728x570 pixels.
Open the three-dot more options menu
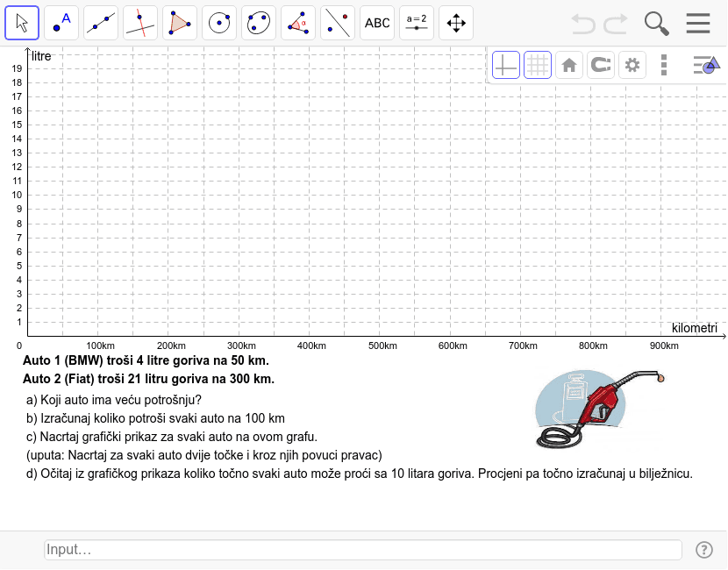(664, 65)
